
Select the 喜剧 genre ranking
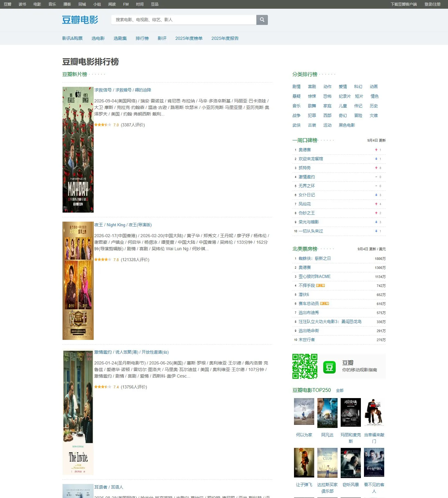312,87
